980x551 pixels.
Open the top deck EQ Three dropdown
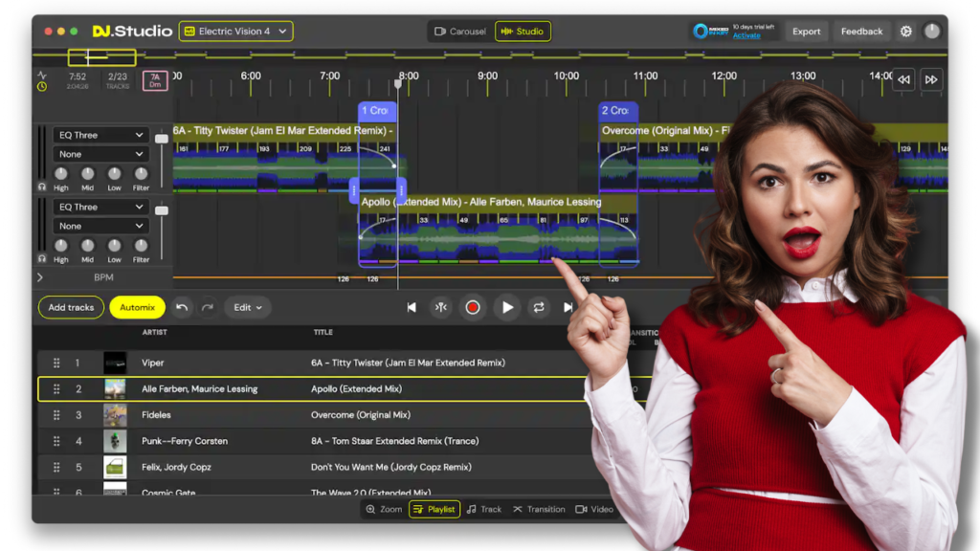[x=100, y=135]
